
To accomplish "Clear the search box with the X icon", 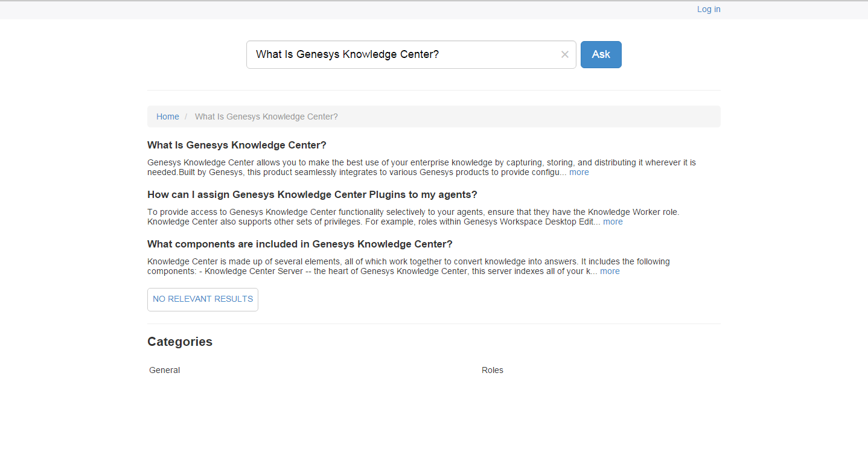I will (564, 54).
